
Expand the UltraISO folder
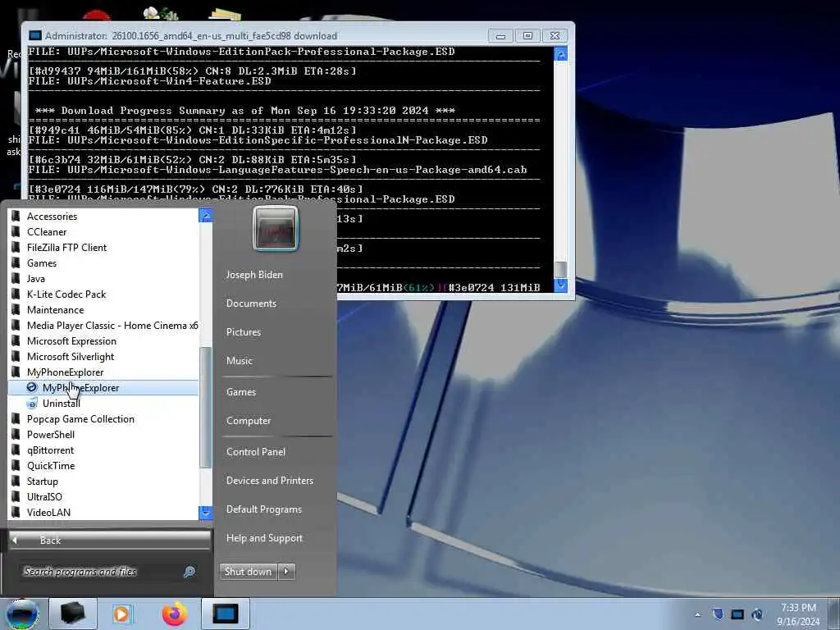point(44,496)
